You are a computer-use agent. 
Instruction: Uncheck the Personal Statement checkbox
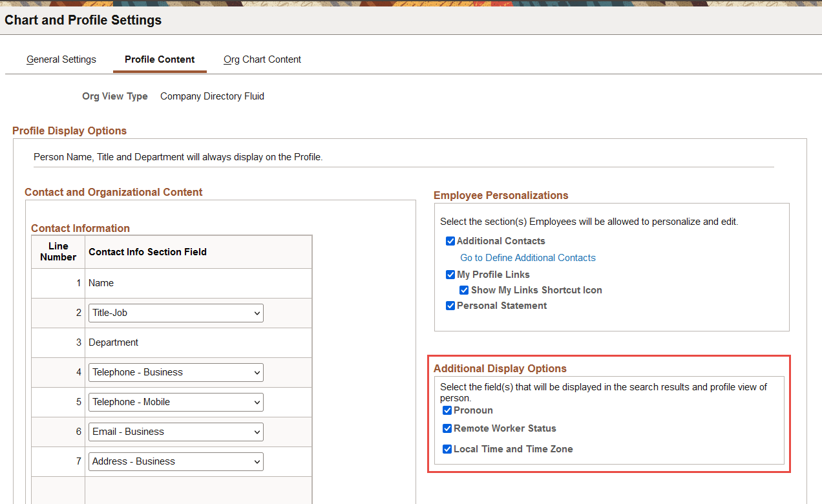[450, 306]
